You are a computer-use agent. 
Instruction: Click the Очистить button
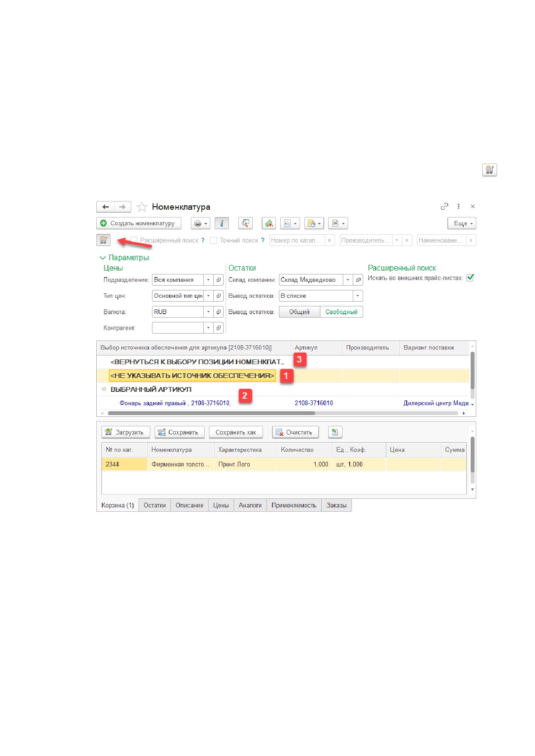click(x=295, y=432)
